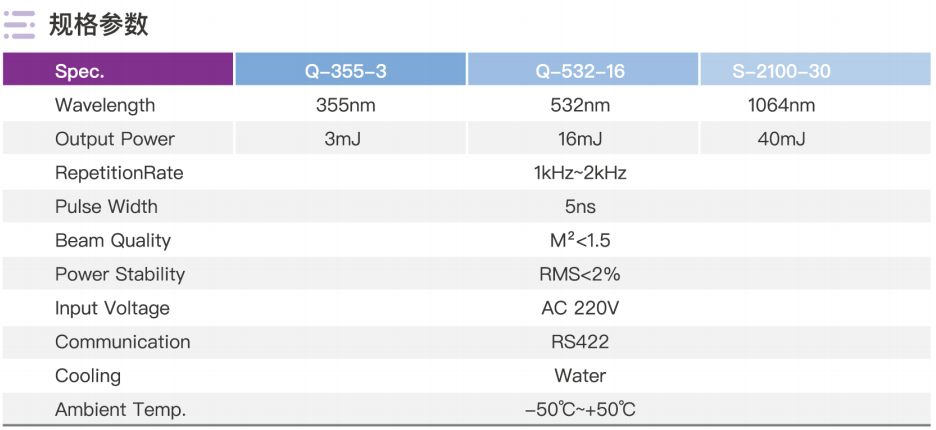
Task: Click the -50℃~+50℃ ambient temperature value
Action: pyautogui.click(x=580, y=410)
